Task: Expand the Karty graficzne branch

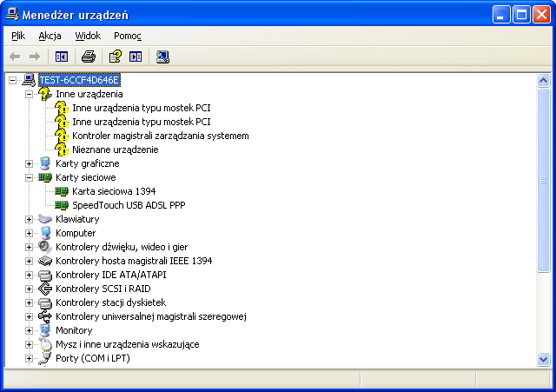Action: (29, 163)
